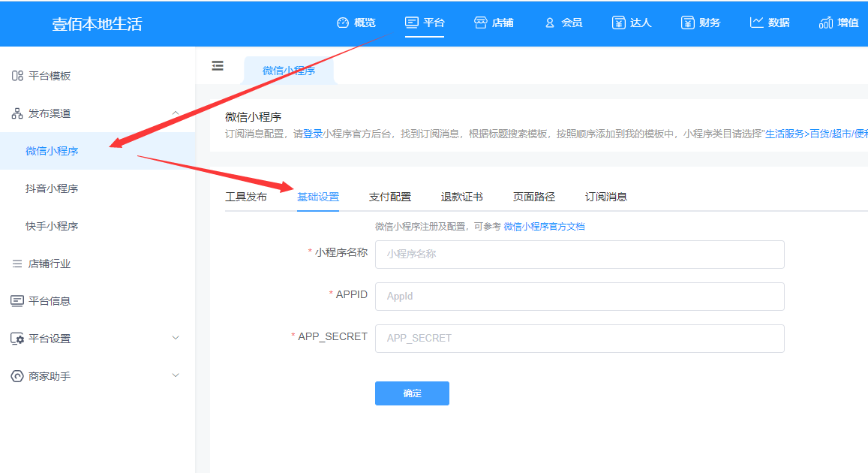Click the 平台设置 gear icon
Viewport: 868px width, 473px height.
point(17,339)
